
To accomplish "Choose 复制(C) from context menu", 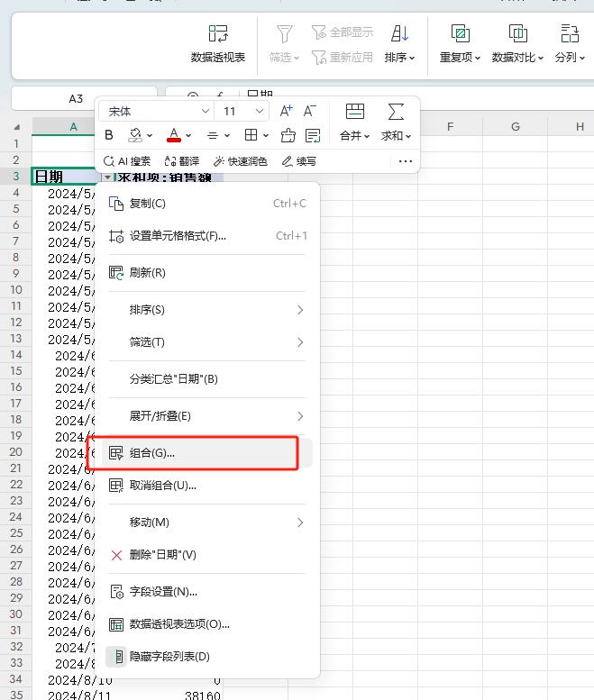I will (x=207, y=204).
